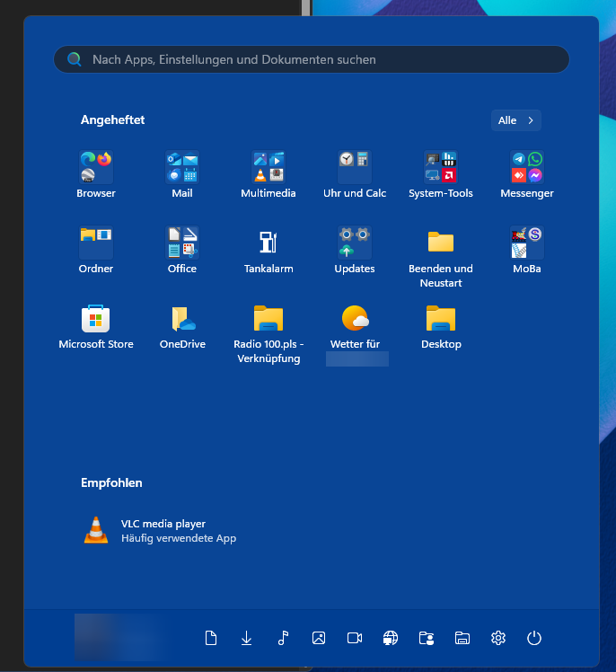Open personal folder icon in bottom bar
The image size is (616, 672).
pyautogui.click(x=427, y=638)
